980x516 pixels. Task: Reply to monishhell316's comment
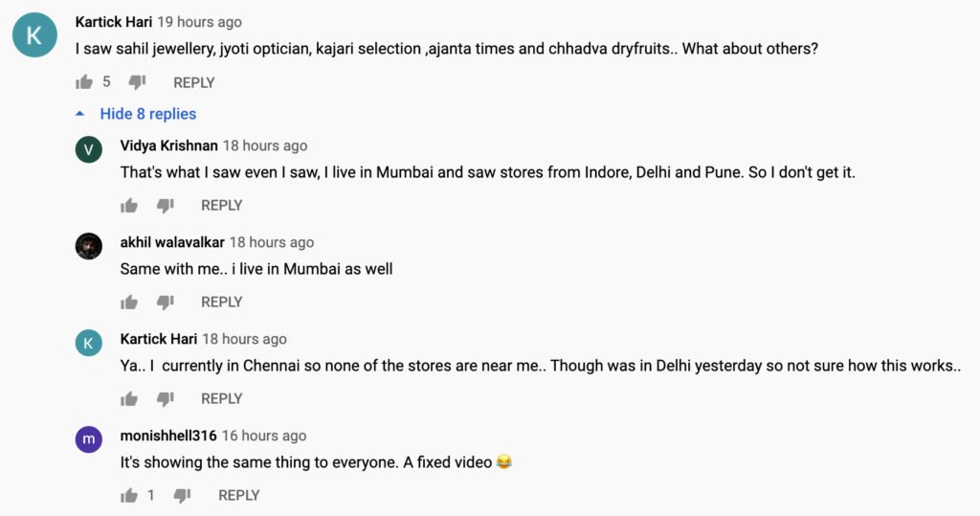(238, 495)
